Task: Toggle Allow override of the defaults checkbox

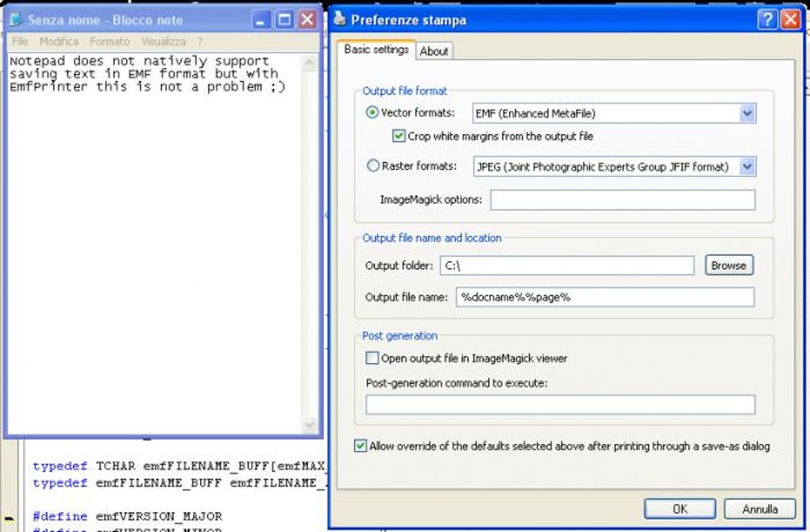Action: click(x=361, y=445)
